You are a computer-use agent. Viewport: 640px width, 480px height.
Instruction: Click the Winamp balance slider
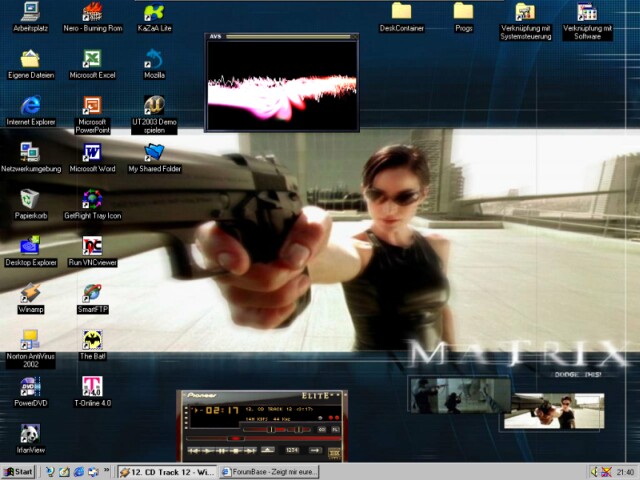(x=299, y=429)
